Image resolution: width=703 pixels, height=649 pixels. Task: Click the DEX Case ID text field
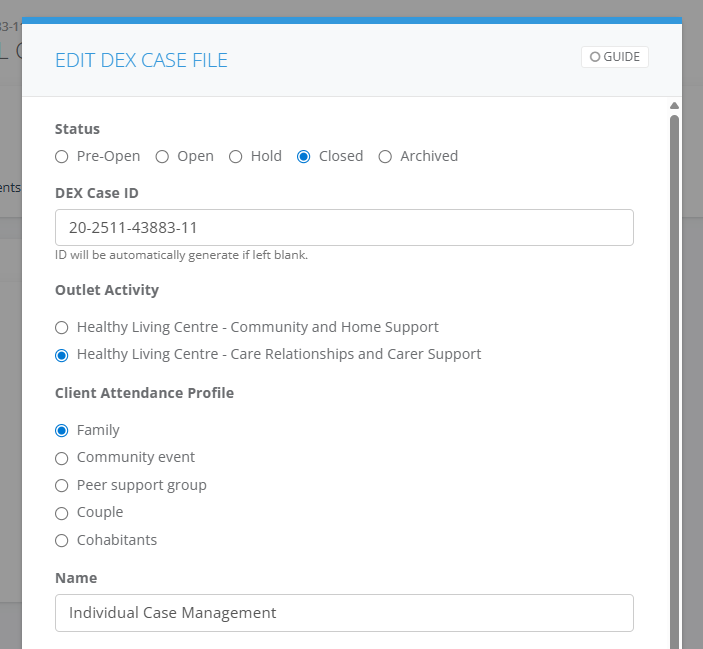(x=344, y=227)
